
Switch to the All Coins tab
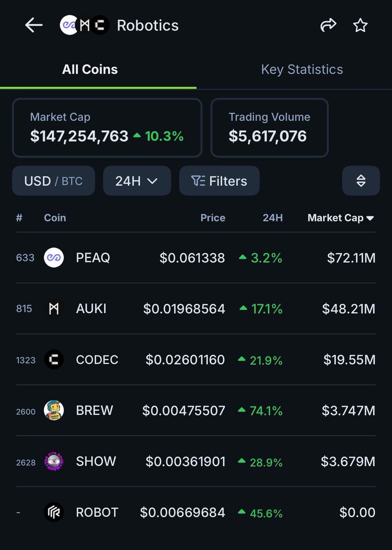coord(90,70)
